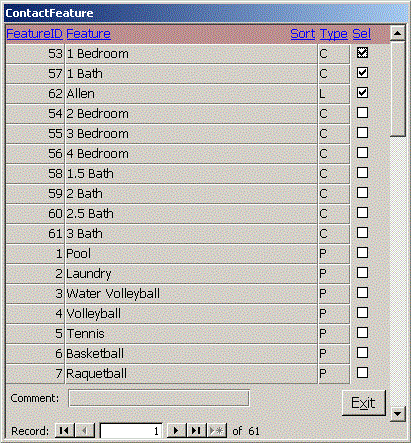The height and width of the screenshot is (443, 411).
Task: Click the Type column header link
Action: tap(334, 34)
